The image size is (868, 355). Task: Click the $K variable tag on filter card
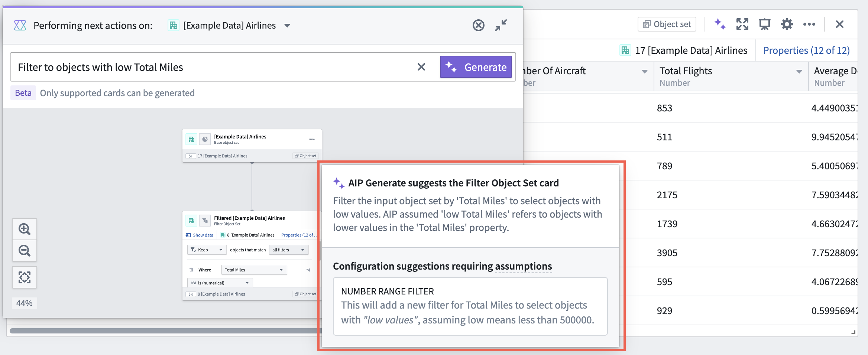tap(191, 294)
